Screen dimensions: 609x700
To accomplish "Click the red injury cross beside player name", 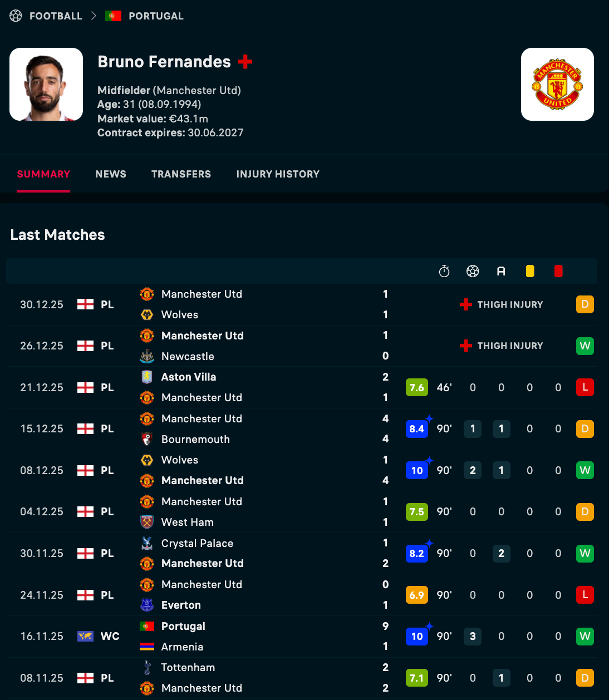I will (x=245, y=62).
